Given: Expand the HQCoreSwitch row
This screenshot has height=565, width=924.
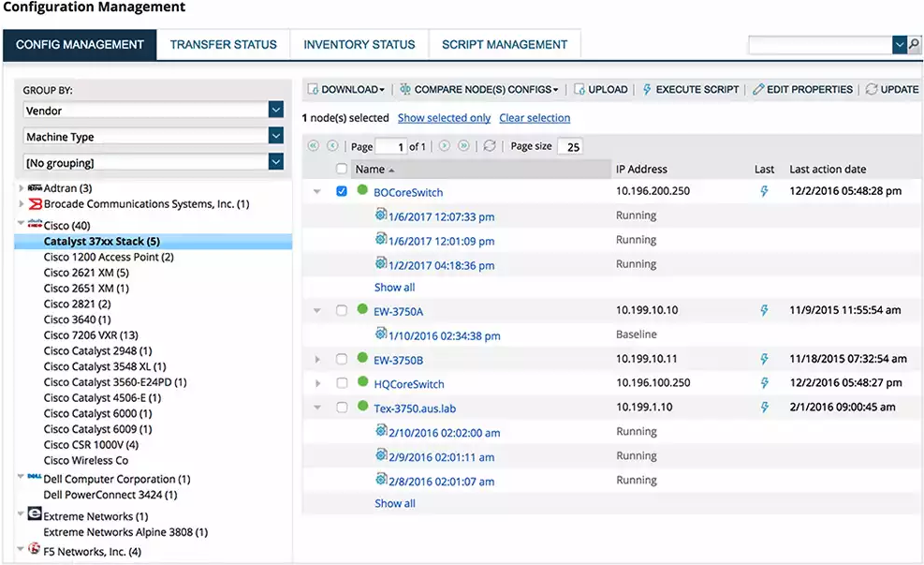Looking at the screenshot, I should click(317, 383).
